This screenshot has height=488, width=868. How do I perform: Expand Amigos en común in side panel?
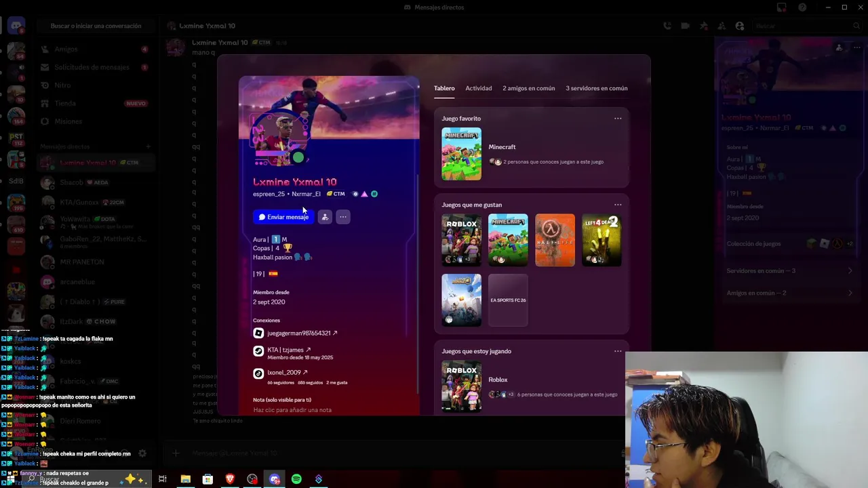(790, 293)
